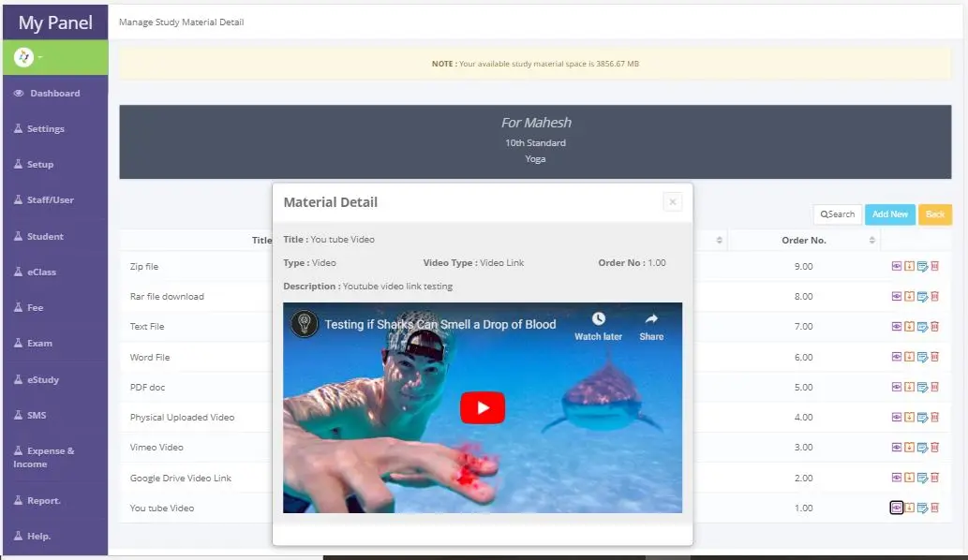The width and height of the screenshot is (968, 560).
Task: Play the shark YouTube video
Action: [x=483, y=407]
